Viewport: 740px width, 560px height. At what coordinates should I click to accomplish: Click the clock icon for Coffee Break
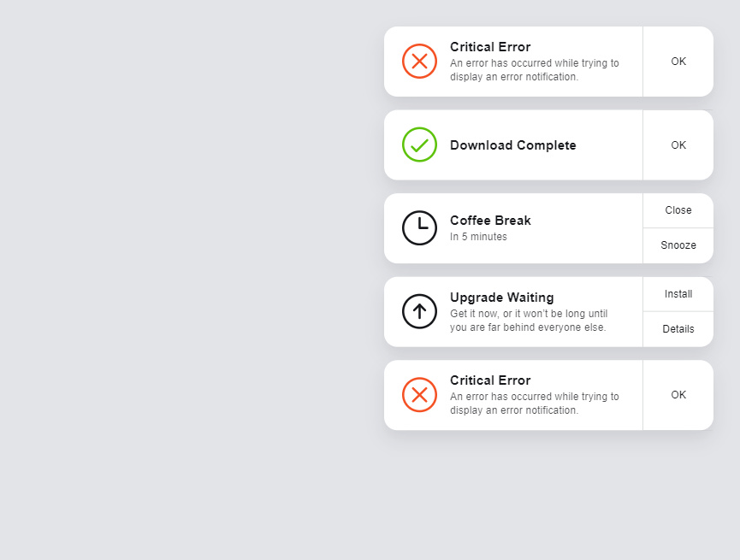pyautogui.click(x=419, y=228)
